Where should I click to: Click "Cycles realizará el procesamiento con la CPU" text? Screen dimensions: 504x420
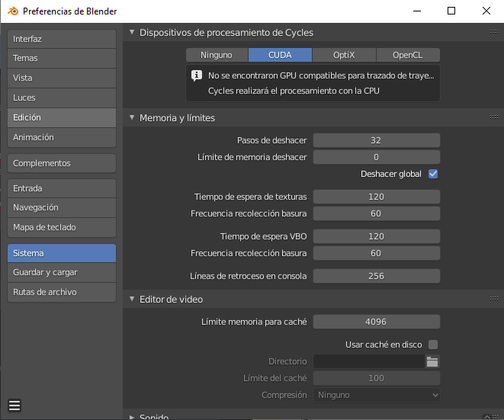point(294,91)
